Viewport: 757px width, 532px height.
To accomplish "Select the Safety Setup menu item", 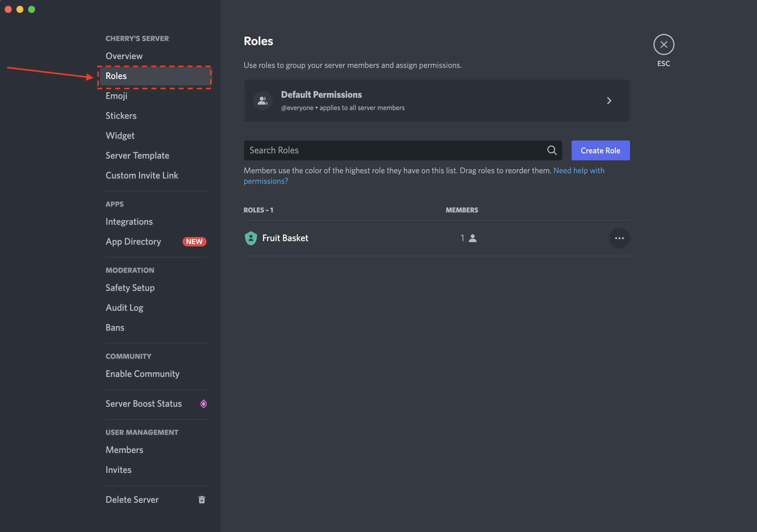I will coord(130,287).
